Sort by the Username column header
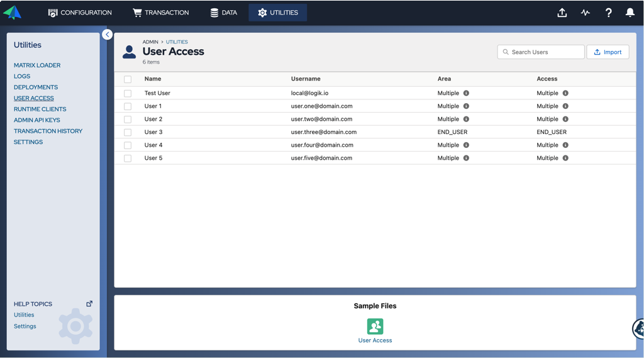The image size is (644, 358). click(306, 79)
